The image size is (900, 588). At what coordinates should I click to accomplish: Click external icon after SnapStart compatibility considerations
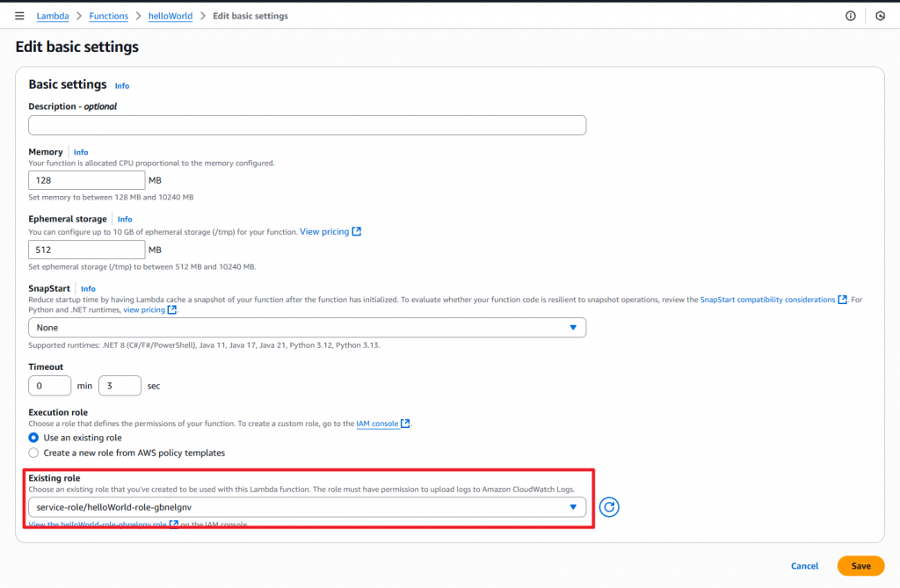point(842,300)
